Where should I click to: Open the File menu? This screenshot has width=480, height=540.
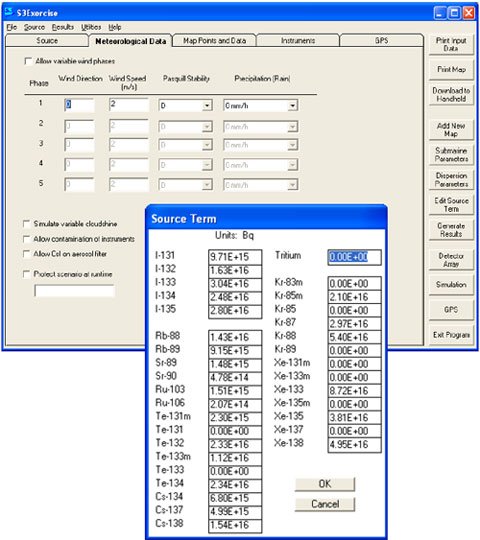click(x=11, y=27)
